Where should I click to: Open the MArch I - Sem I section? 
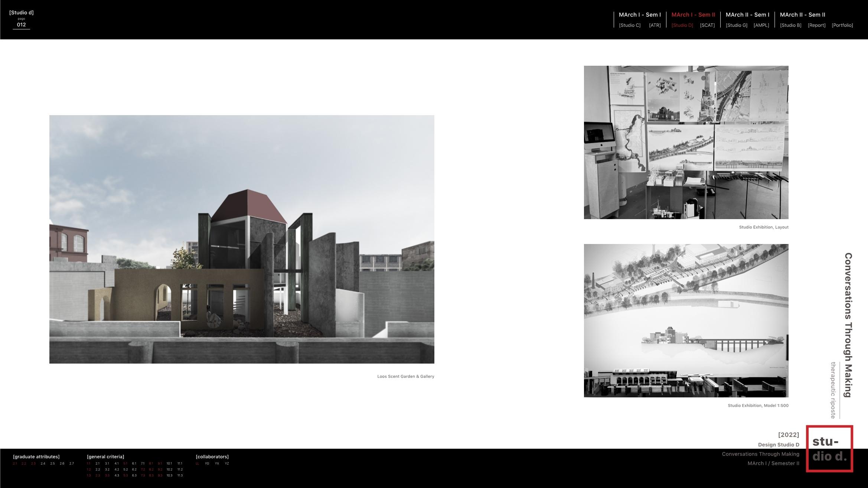click(x=640, y=15)
